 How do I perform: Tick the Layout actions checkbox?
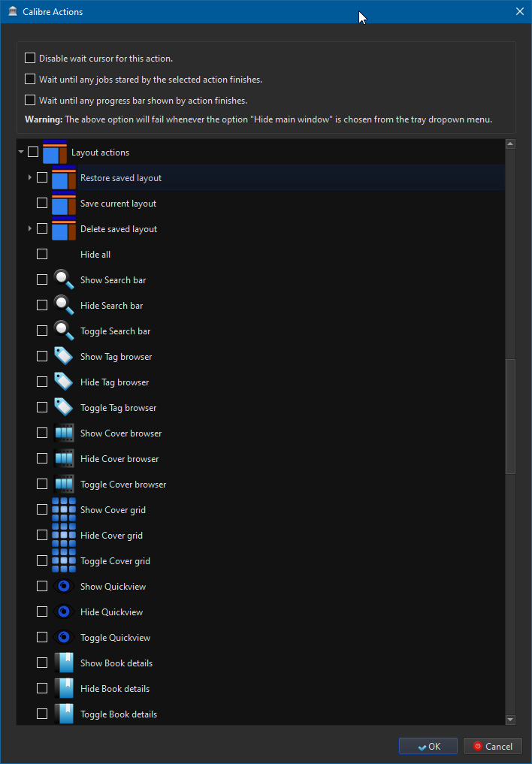pyautogui.click(x=33, y=152)
